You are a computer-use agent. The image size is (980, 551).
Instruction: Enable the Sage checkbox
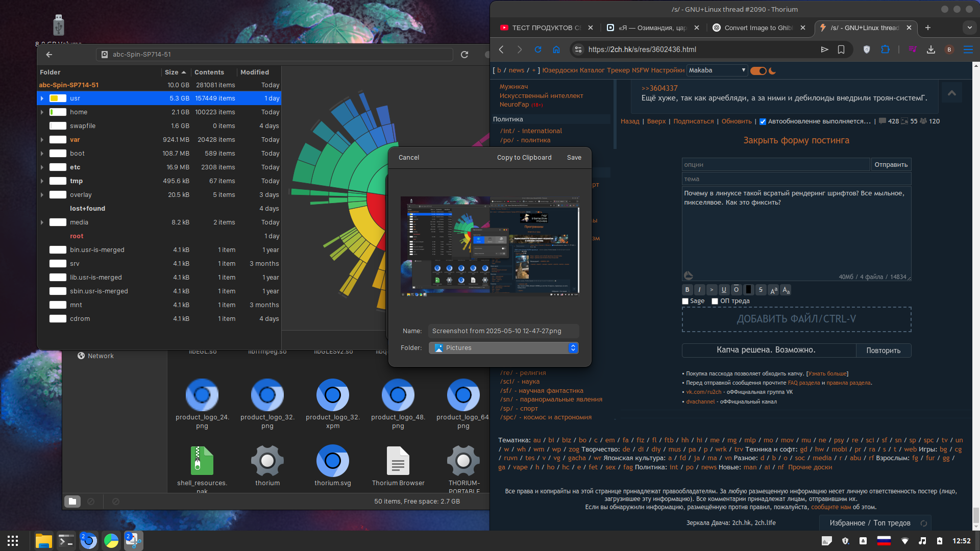click(685, 302)
